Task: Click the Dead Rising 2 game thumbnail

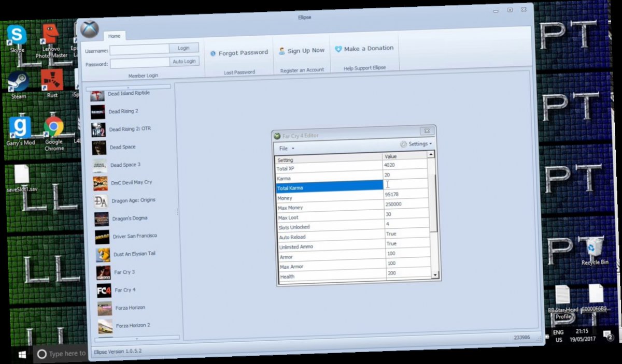Action: (x=98, y=112)
